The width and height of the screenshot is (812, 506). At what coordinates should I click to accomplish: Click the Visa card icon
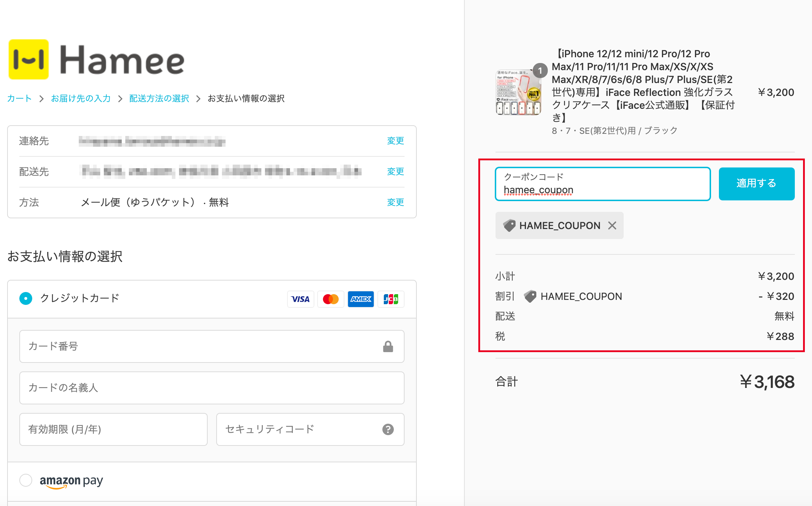point(300,299)
